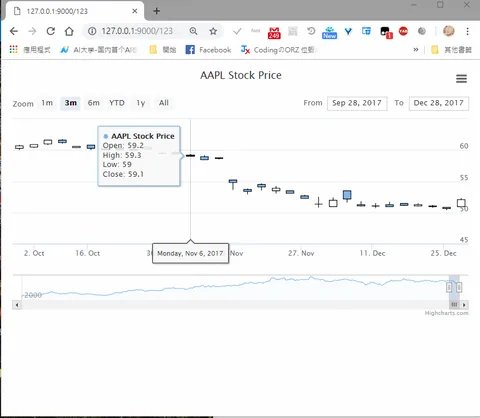Set zoom range to 1m
This screenshot has width=480, height=418.
47,103
